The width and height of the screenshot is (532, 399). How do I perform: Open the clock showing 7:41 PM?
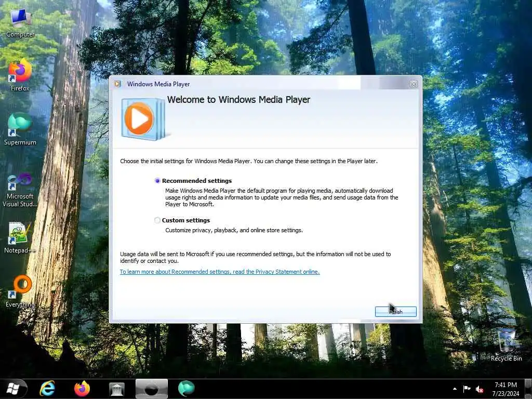point(506,389)
